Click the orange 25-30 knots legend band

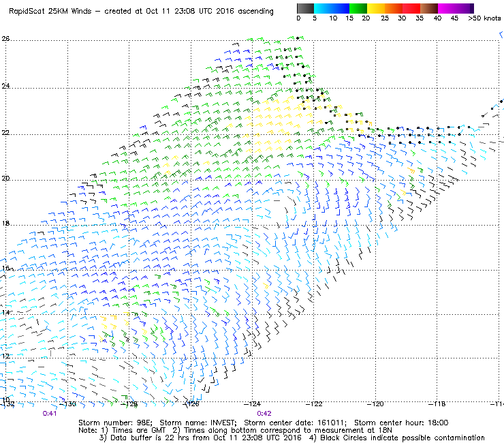click(394, 8)
